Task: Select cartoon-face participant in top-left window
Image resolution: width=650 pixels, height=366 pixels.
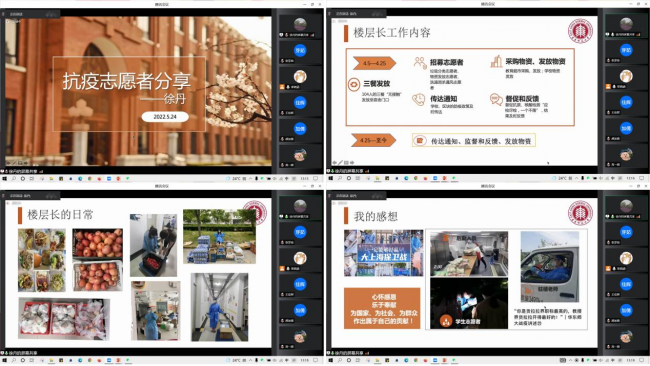Action: pos(300,155)
